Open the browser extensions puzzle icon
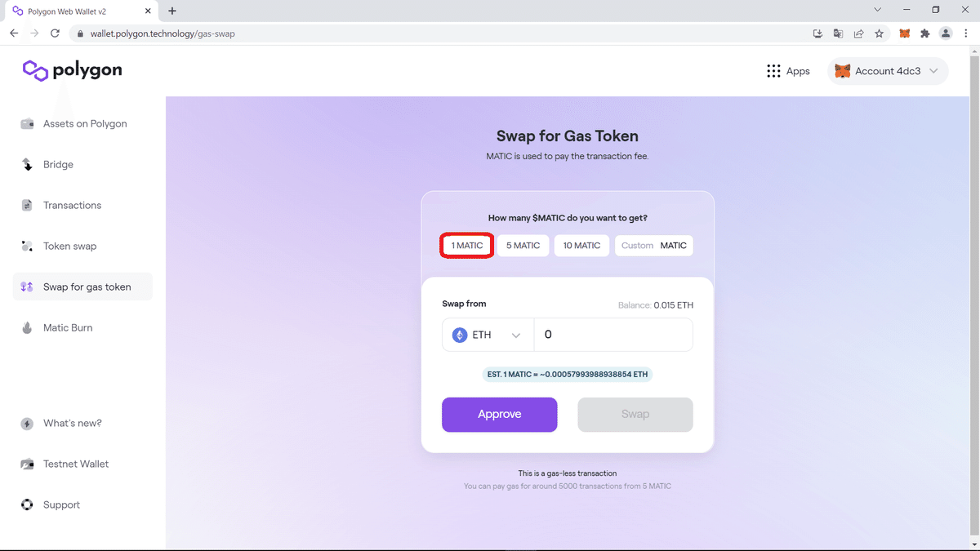The image size is (980, 551). (925, 33)
